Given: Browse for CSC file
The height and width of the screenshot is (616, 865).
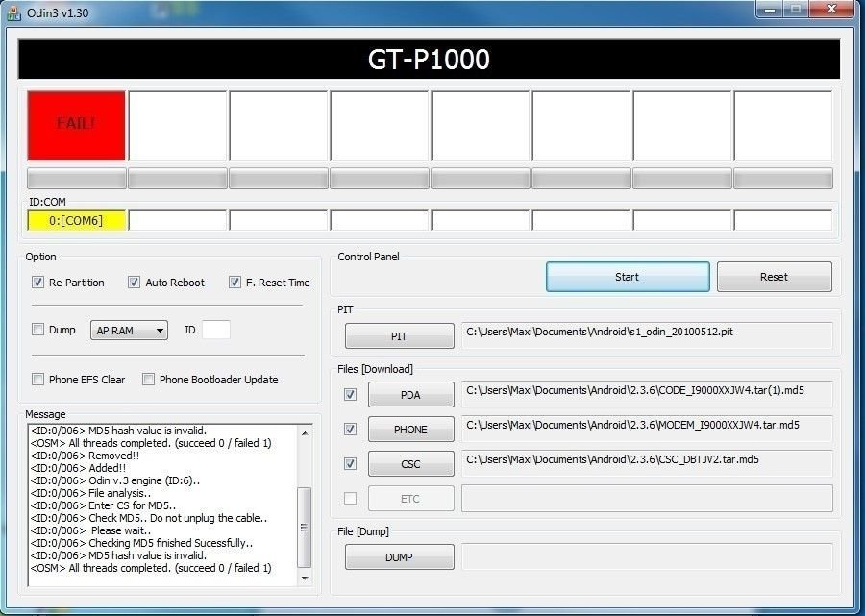Looking at the screenshot, I should pos(411,464).
